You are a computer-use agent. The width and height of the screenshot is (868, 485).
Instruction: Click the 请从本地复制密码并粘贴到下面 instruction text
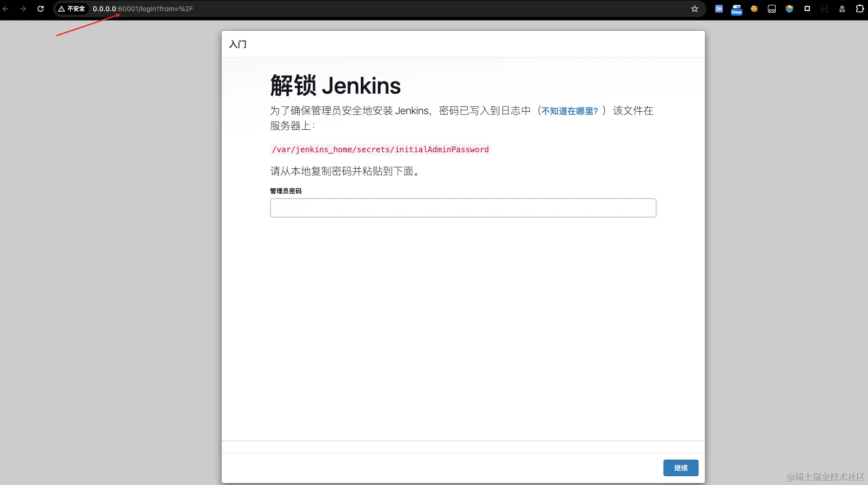[x=345, y=171]
